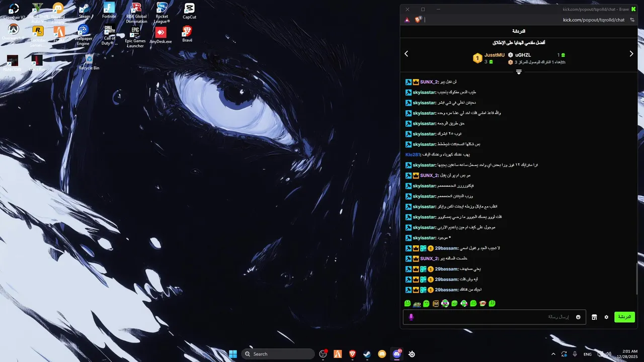Insert the brown angry face emote
This screenshot has width=644, height=362.
click(436, 303)
